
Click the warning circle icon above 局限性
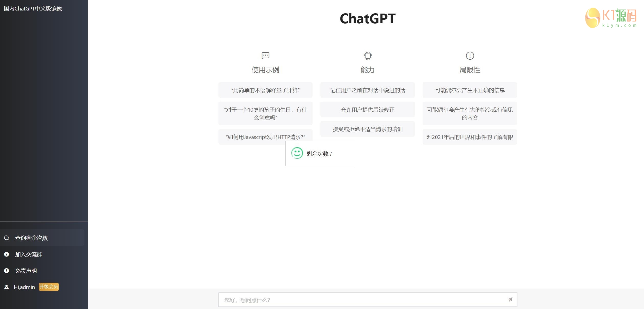pyautogui.click(x=470, y=56)
